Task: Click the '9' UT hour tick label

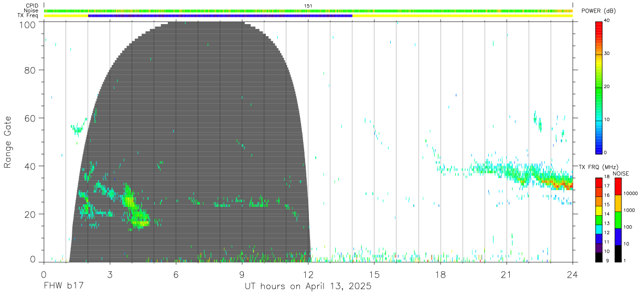Action: coord(242,274)
